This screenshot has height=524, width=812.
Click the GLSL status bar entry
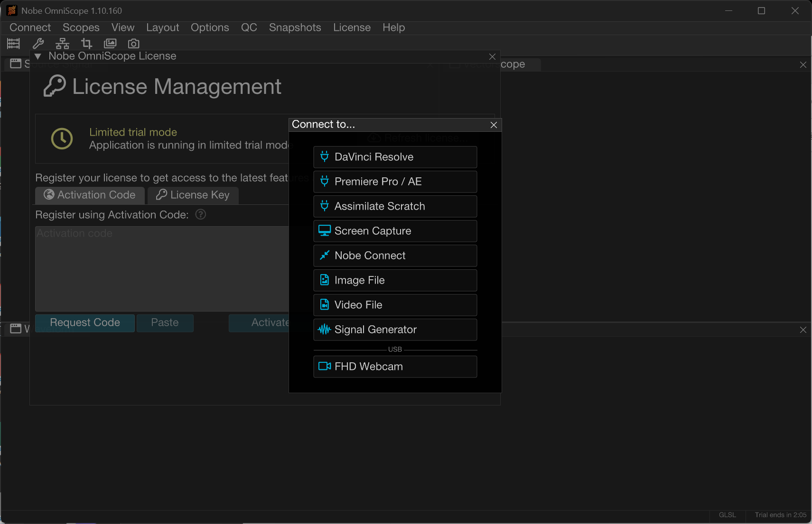point(727,515)
